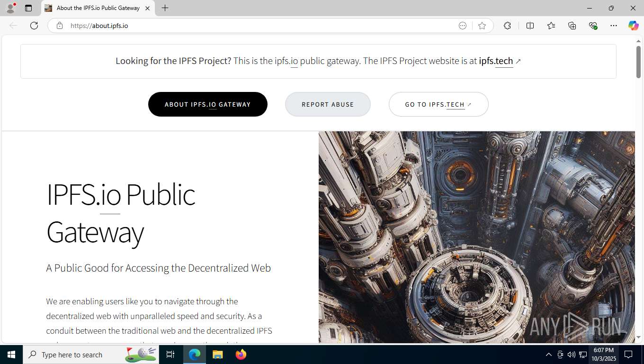644x364 pixels.
Task: Open Settings and more ellipsis menu
Action: pyautogui.click(x=614, y=26)
